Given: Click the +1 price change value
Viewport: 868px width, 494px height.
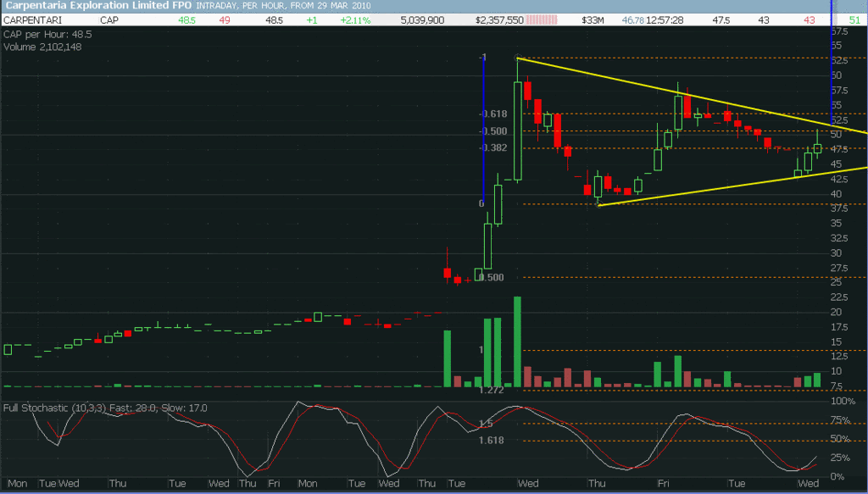Looking at the screenshot, I should pos(312,20).
